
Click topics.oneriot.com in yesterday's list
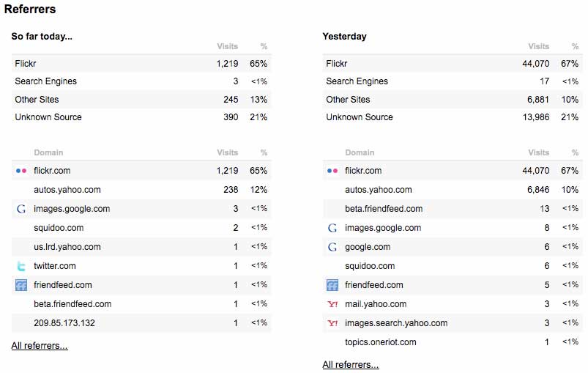coord(381,342)
